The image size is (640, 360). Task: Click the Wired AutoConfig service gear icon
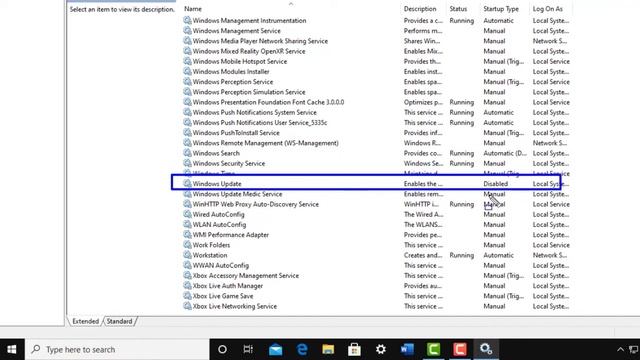tap(187, 214)
